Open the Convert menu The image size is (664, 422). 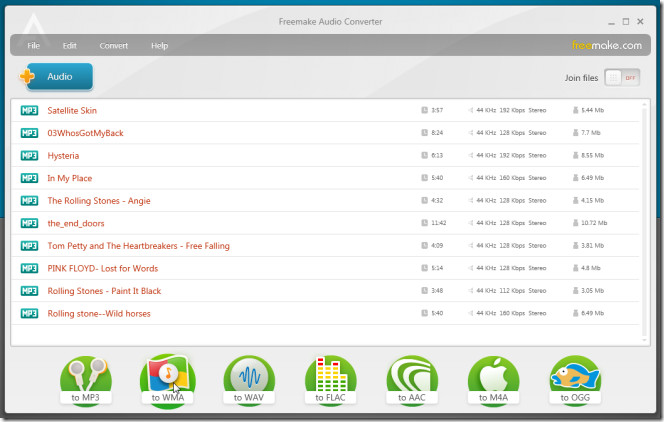(113, 46)
